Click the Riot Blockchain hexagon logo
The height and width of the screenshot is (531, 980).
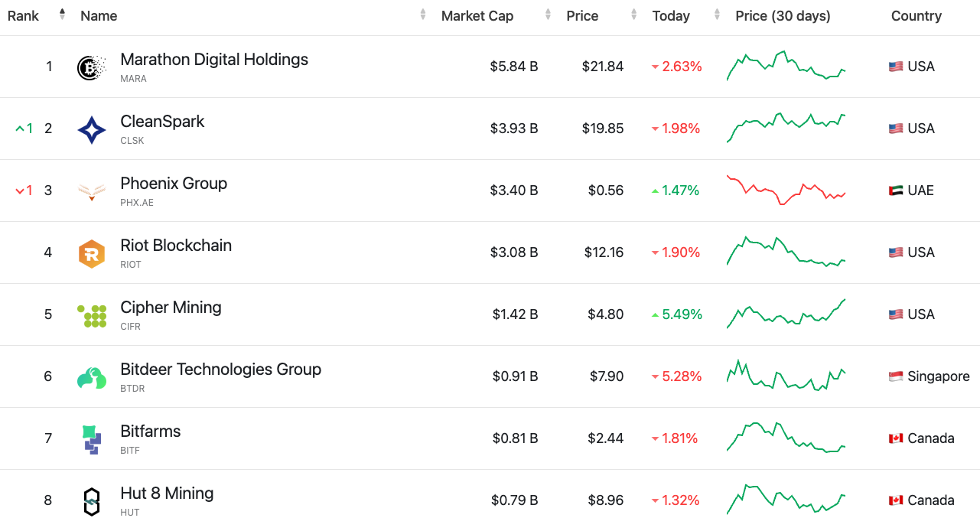click(x=92, y=253)
